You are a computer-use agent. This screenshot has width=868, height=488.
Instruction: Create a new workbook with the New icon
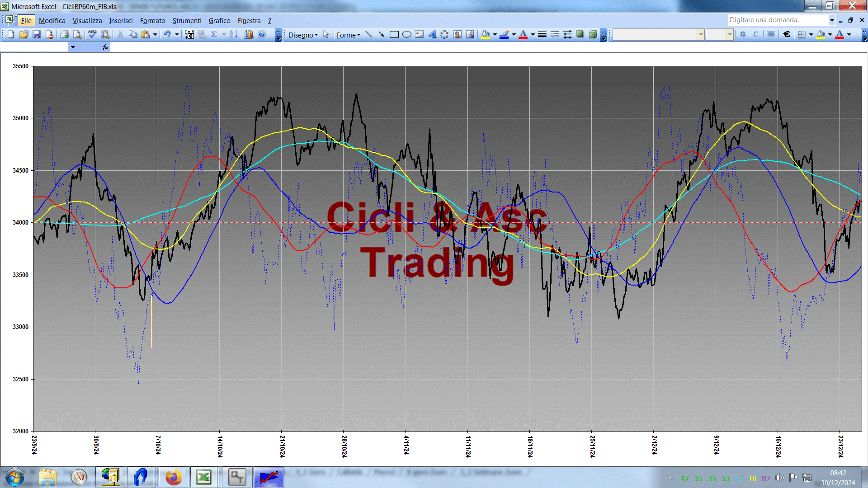(11, 34)
